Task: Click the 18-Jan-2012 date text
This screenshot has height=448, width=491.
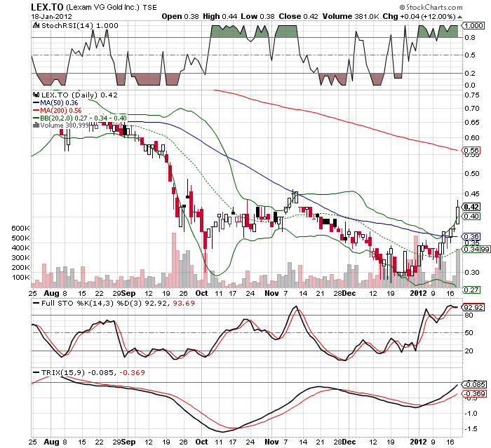Action: coord(51,16)
